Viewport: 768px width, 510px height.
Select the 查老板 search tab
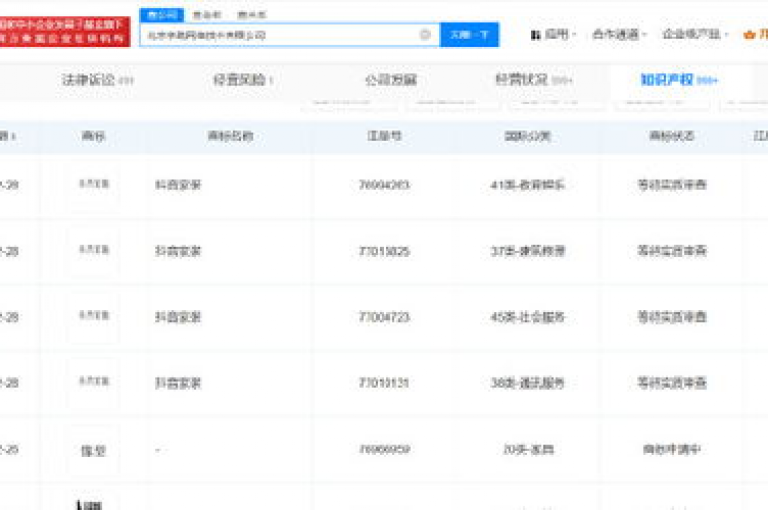point(207,15)
